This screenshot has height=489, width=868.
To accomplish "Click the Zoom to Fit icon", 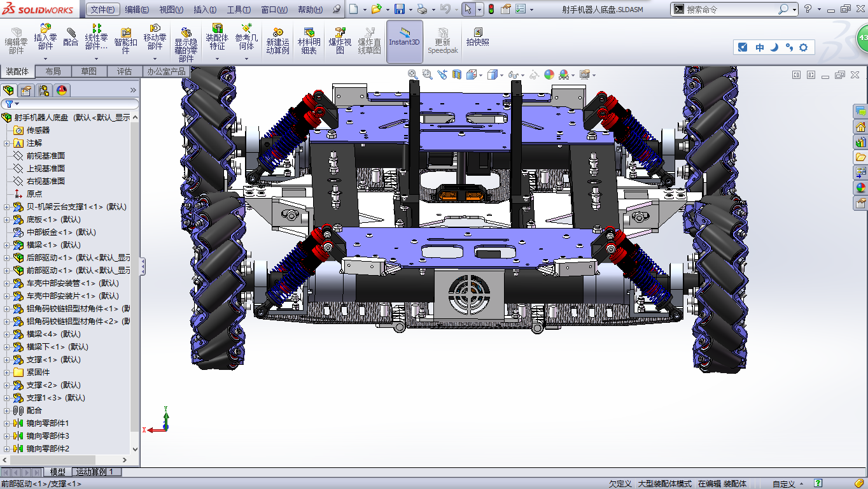I will click(x=413, y=74).
